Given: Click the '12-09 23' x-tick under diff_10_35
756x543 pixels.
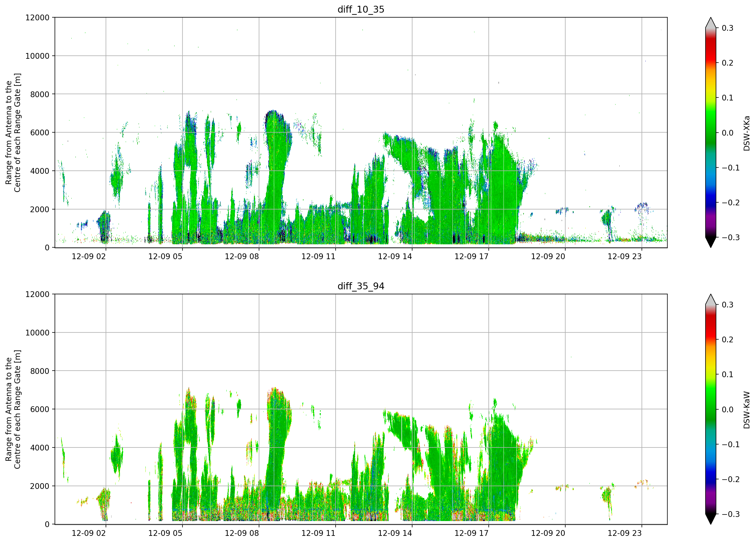Looking at the screenshot, I should click(x=625, y=256).
